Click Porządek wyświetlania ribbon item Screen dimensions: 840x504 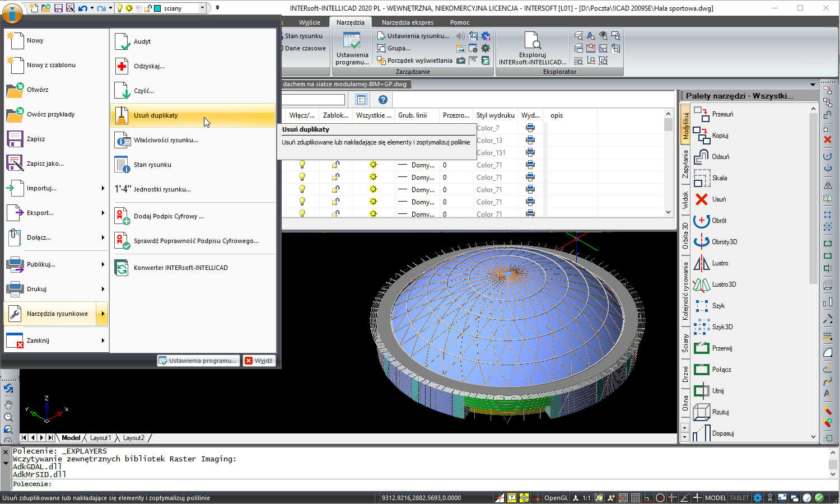click(x=414, y=60)
